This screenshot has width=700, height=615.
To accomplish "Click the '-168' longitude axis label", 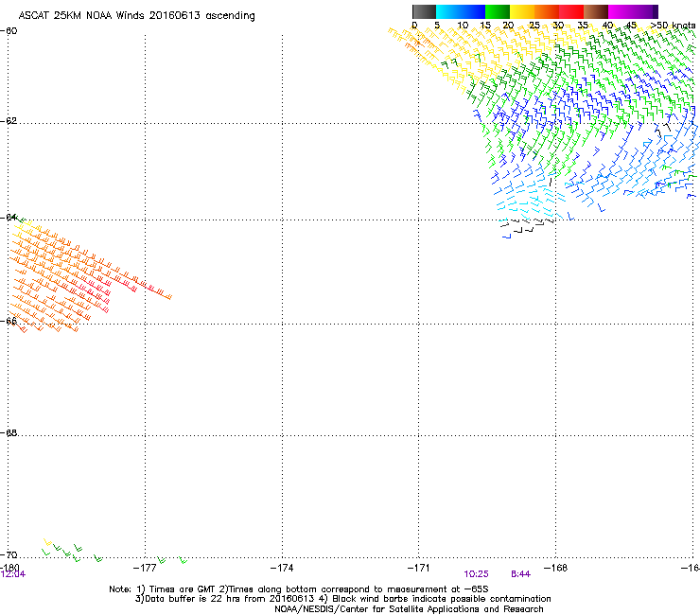I will click(x=555, y=568).
